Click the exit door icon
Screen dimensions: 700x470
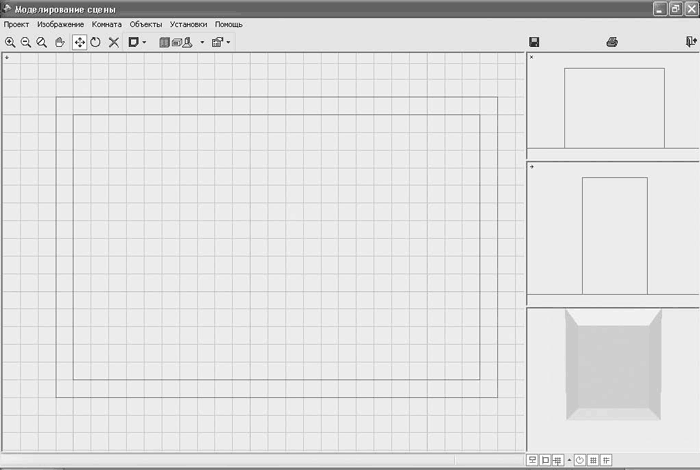(691, 42)
